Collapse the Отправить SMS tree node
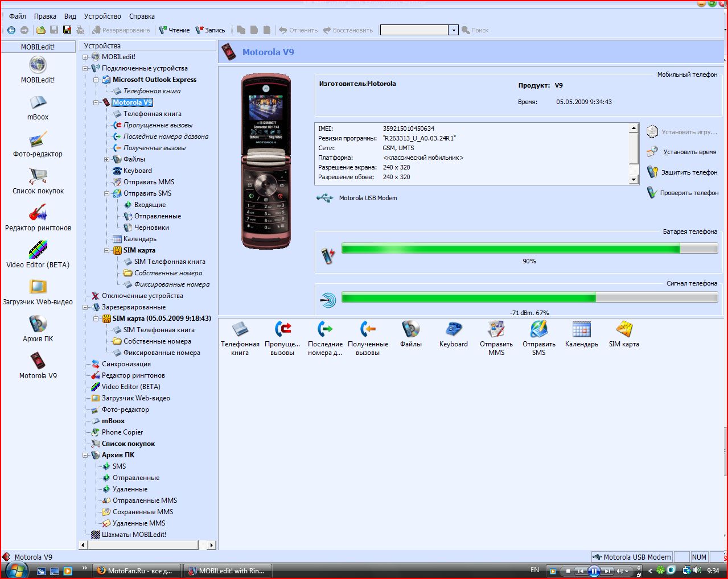This screenshot has height=579, width=728. 107,193
